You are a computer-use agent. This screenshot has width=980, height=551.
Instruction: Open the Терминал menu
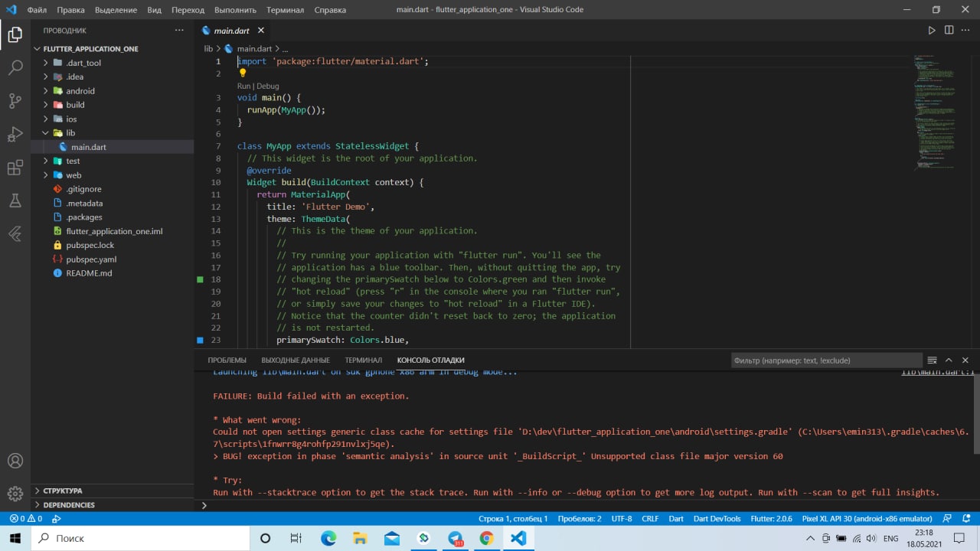point(285,10)
